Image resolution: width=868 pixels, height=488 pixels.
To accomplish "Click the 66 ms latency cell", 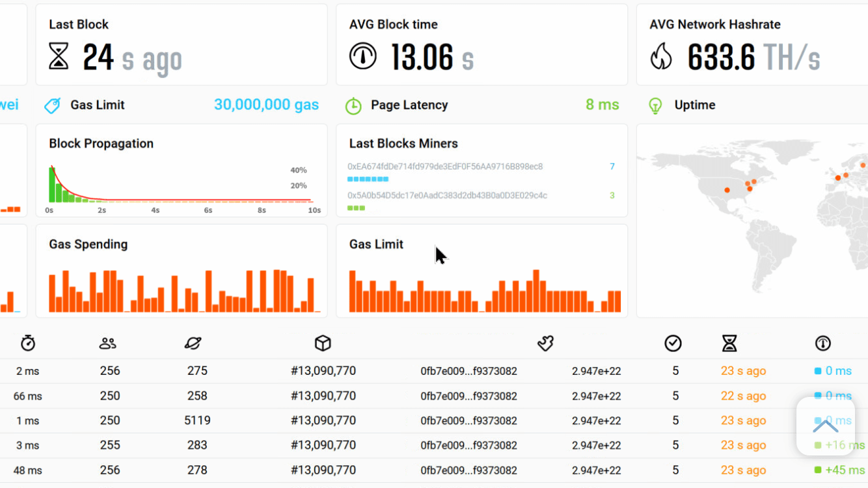I will [x=28, y=396].
